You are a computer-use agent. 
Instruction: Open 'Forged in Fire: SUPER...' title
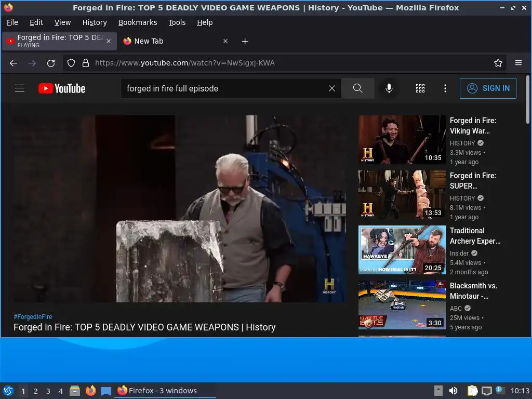473,181
